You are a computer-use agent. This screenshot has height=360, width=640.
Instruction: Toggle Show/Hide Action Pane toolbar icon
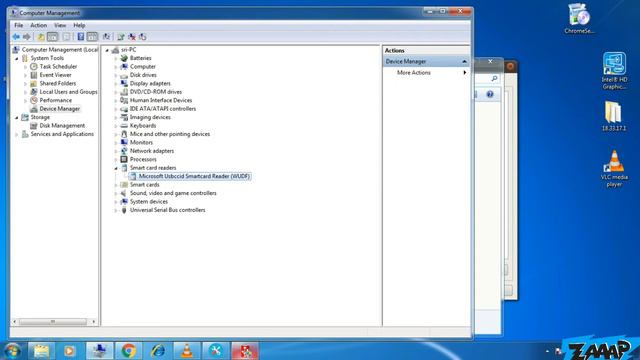pos(93,37)
